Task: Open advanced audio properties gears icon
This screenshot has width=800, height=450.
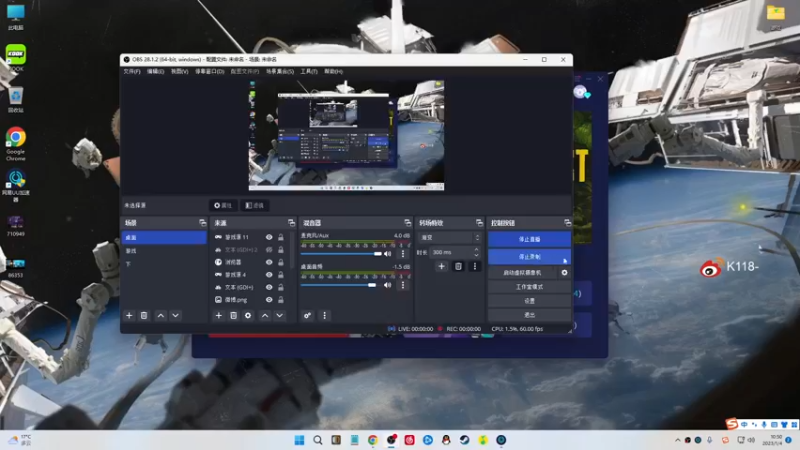Action: 308,316
